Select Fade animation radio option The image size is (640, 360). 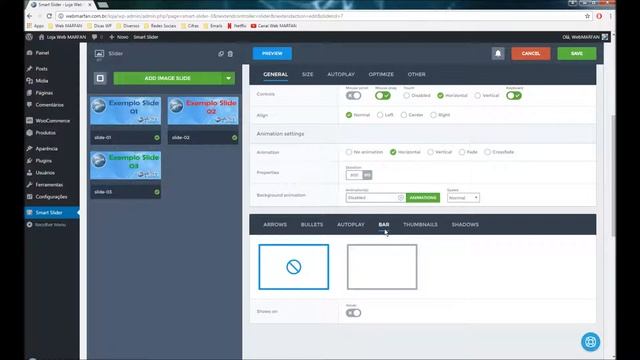point(462,152)
